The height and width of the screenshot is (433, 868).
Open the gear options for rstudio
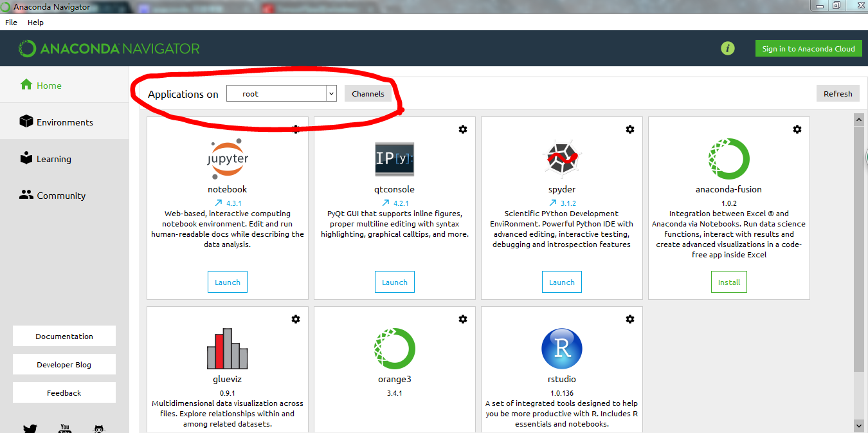629,319
